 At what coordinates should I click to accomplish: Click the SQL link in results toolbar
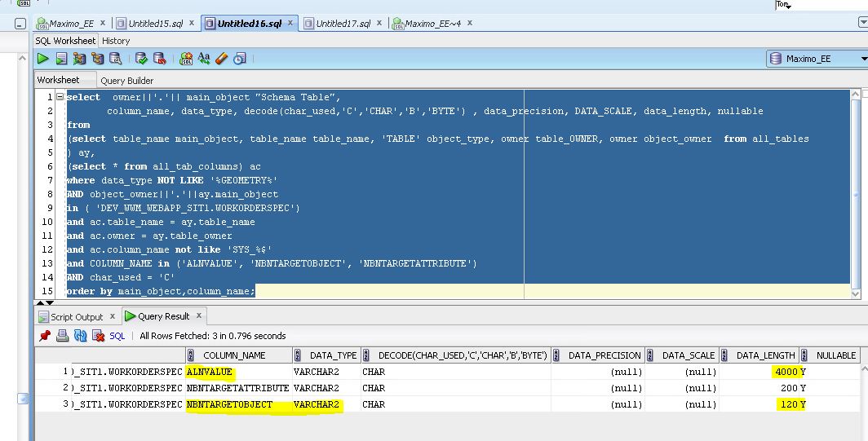tap(117, 336)
